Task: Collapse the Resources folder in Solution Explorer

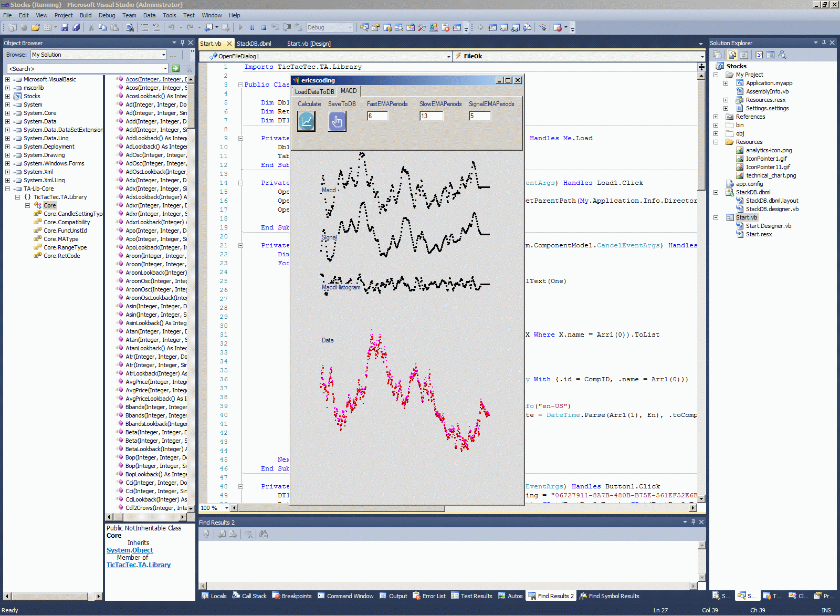Action: [716, 142]
